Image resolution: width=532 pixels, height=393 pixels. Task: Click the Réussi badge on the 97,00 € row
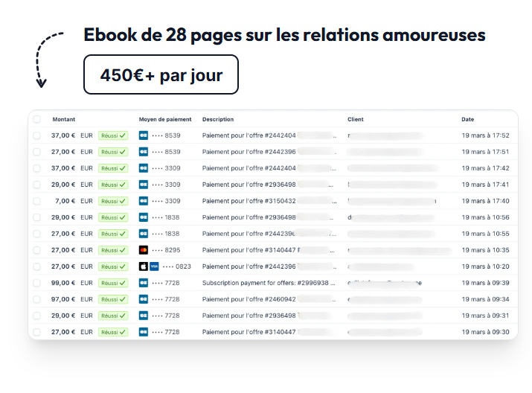pyautogui.click(x=113, y=299)
